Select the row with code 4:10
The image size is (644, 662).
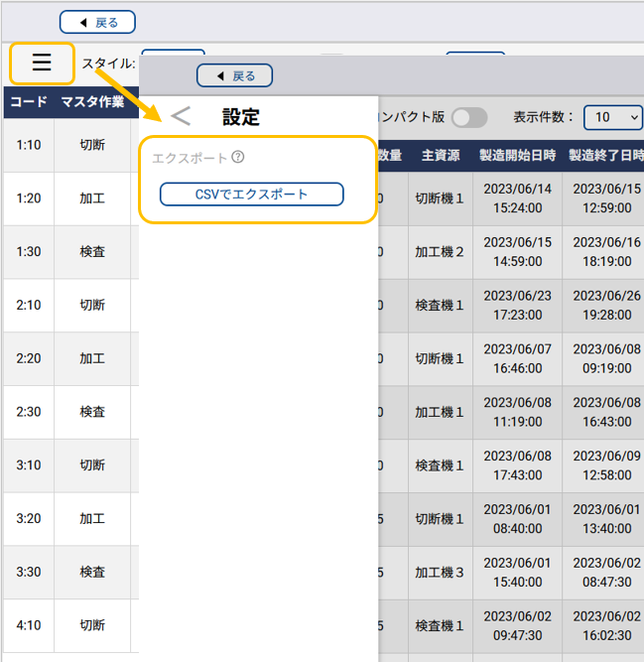[29, 625]
